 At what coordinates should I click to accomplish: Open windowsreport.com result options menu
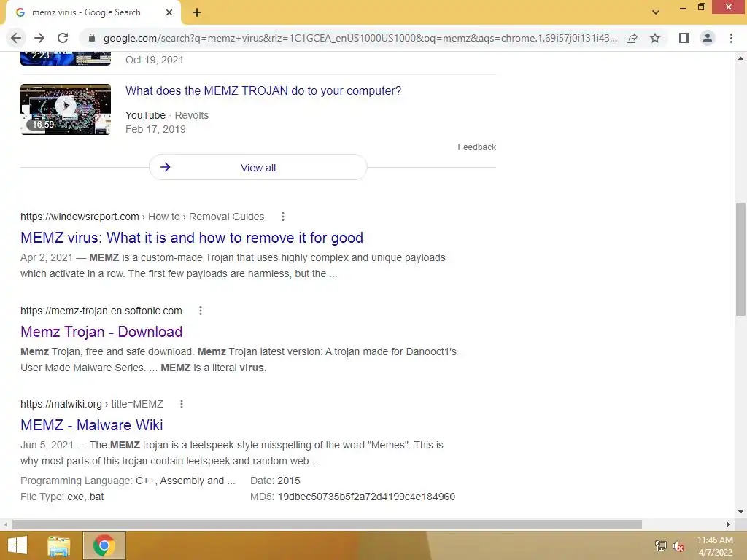[x=283, y=217]
